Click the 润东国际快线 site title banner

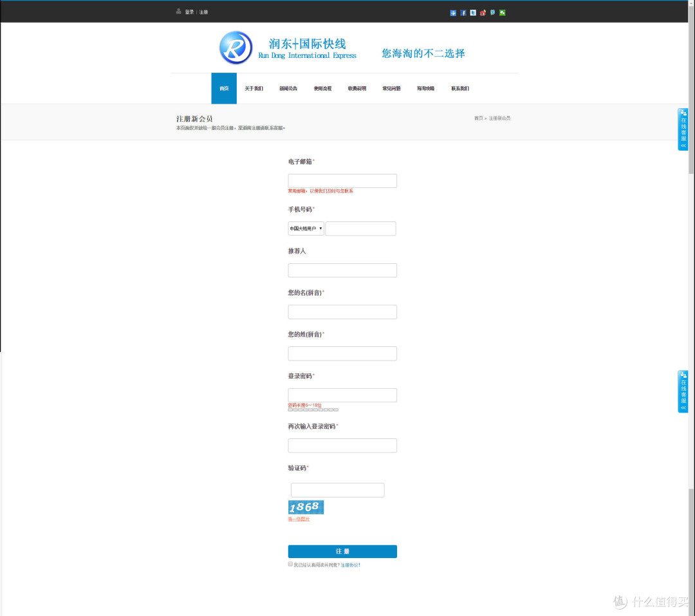(307, 48)
